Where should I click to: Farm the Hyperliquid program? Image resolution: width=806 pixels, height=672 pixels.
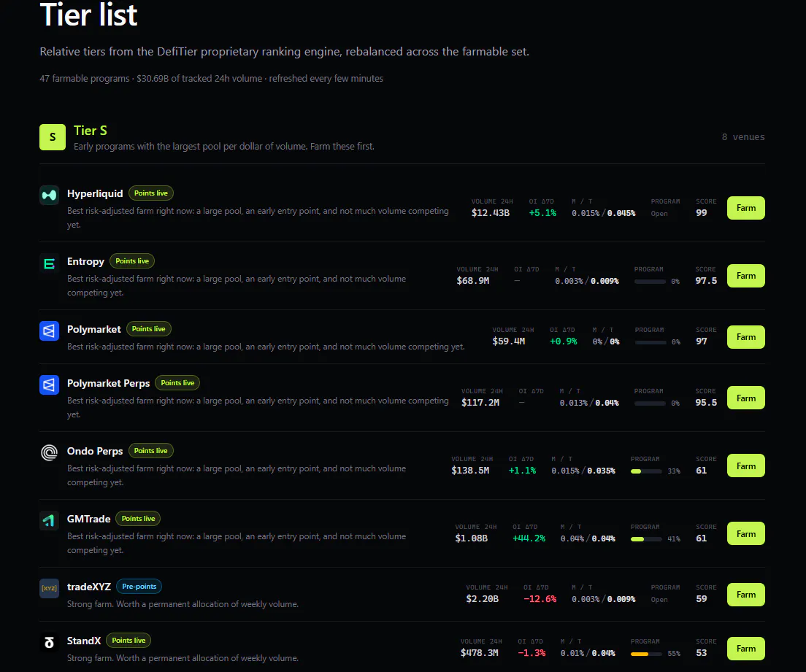click(x=746, y=208)
